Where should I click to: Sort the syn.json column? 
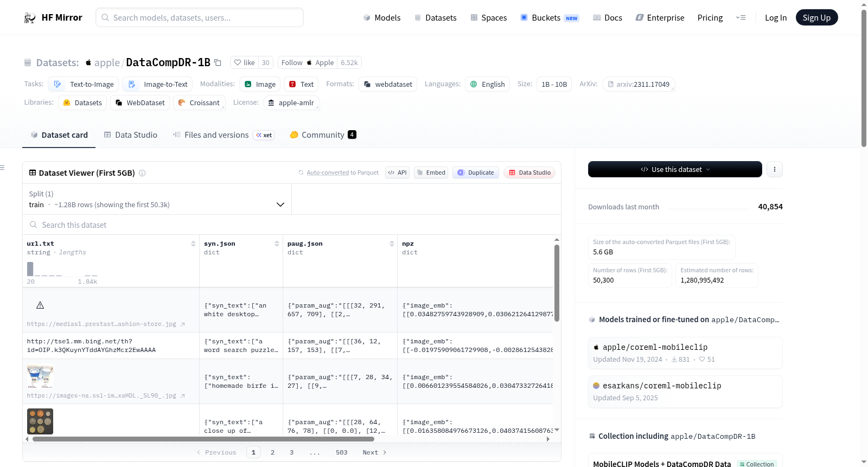(277, 244)
